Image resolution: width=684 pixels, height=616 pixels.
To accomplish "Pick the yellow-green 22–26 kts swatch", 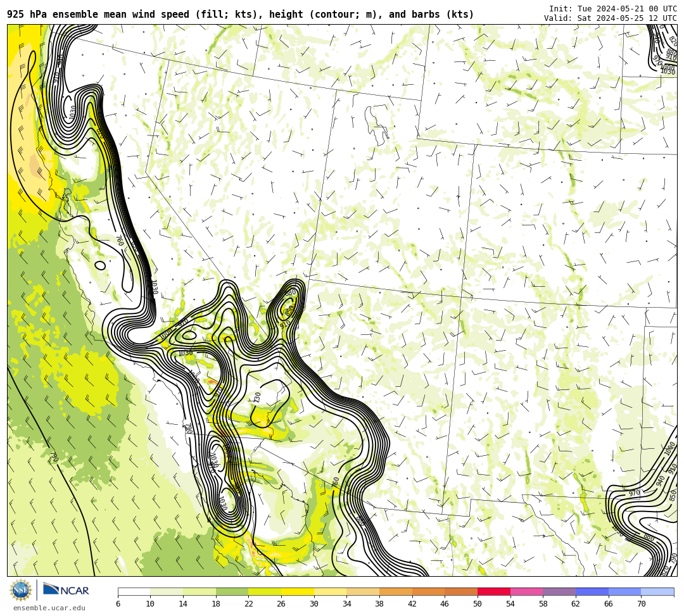I will point(265,591).
